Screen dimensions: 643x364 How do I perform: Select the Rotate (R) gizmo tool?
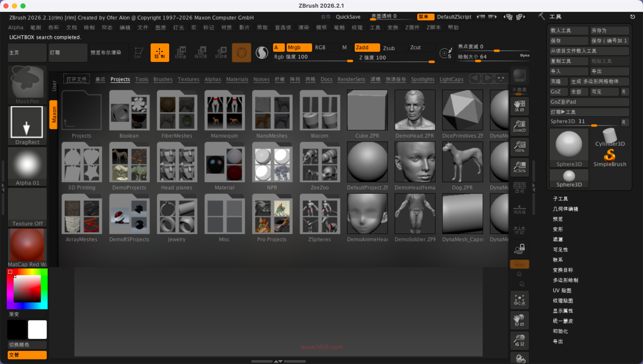221,53
